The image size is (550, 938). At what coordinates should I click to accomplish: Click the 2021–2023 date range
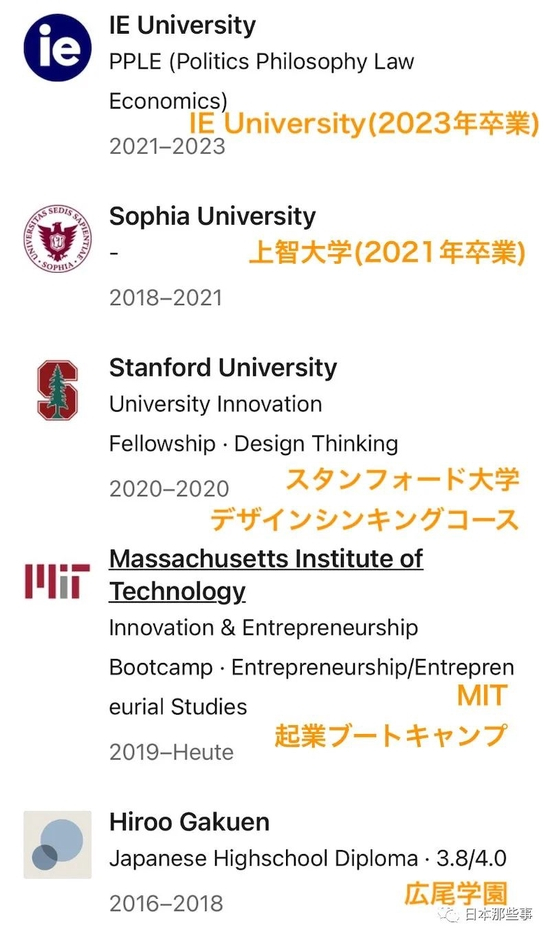167,147
